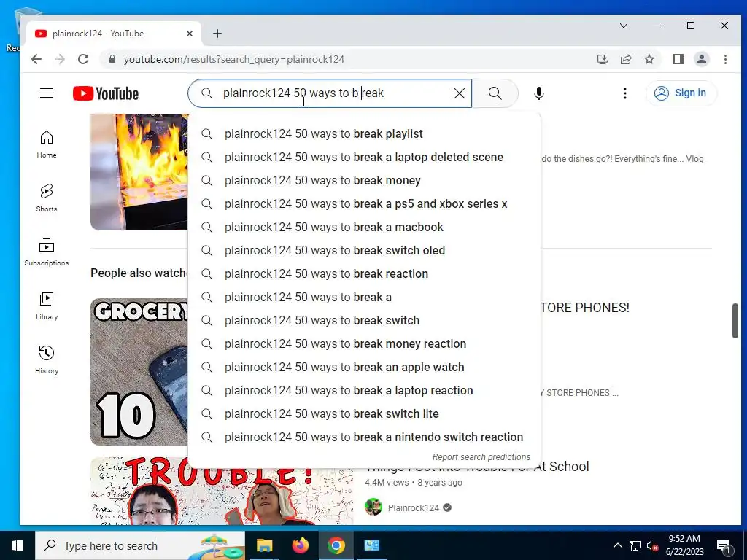Open File Explorer from the taskbar

tap(264, 545)
